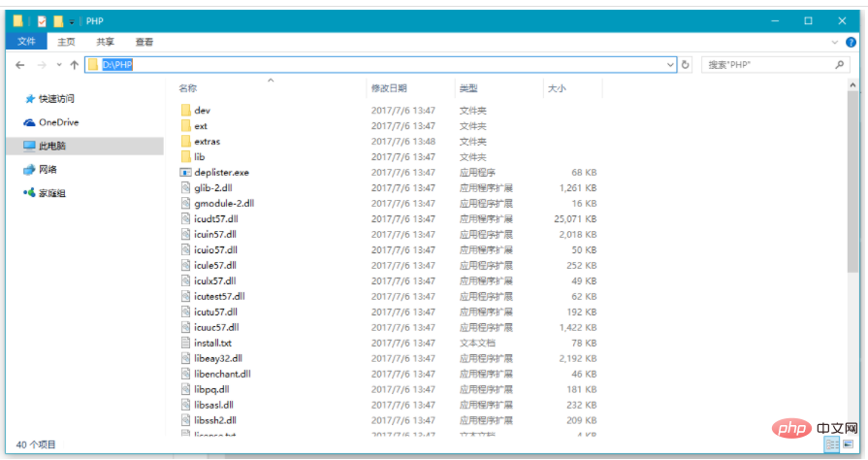Viewport: 868px width, 460px height.
Task: Select the libenchant.dll file name
Action: pyautogui.click(x=222, y=374)
